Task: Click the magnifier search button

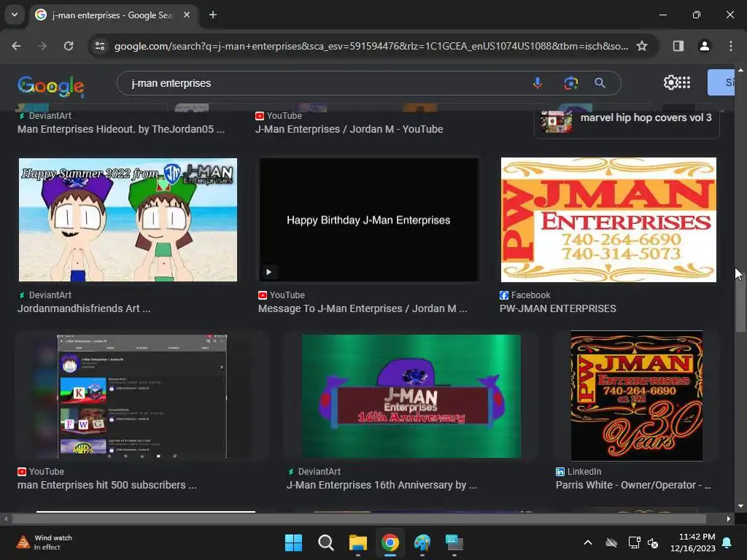Action: tap(600, 83)
